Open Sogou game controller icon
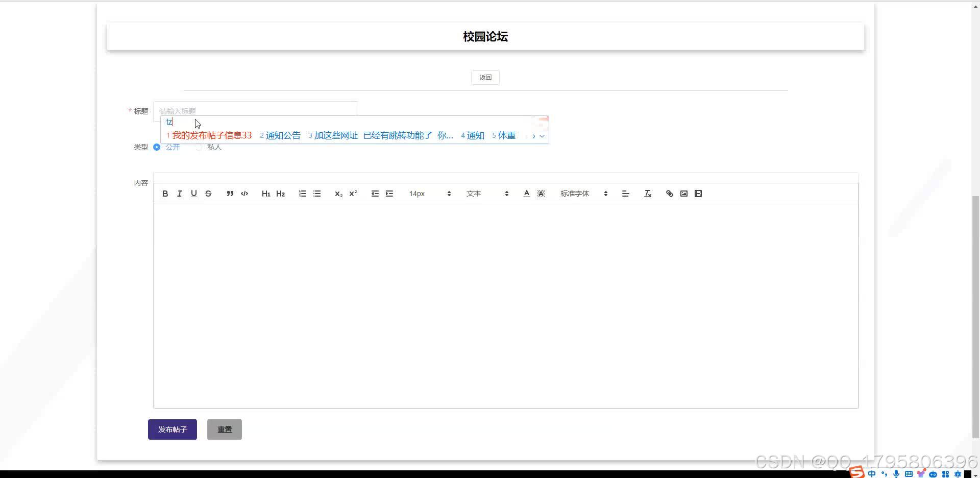 (x=933, y=474)
